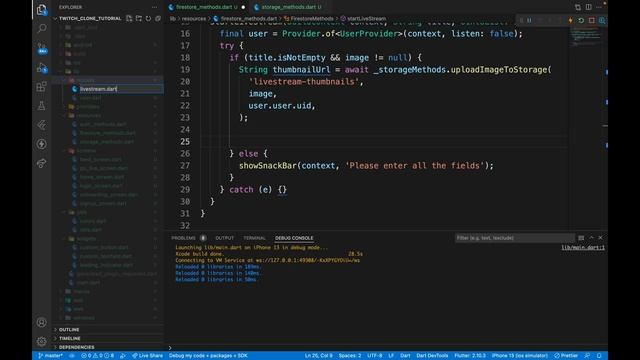Open Dart DevTools from status bar
The height and width of the screenshot is (360, 640).
[x=432, y=356]
